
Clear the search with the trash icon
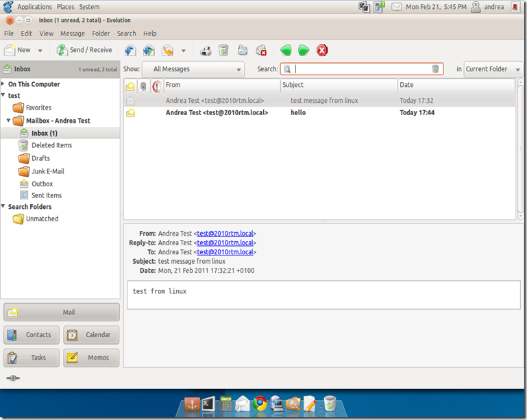tap(435, 69)
